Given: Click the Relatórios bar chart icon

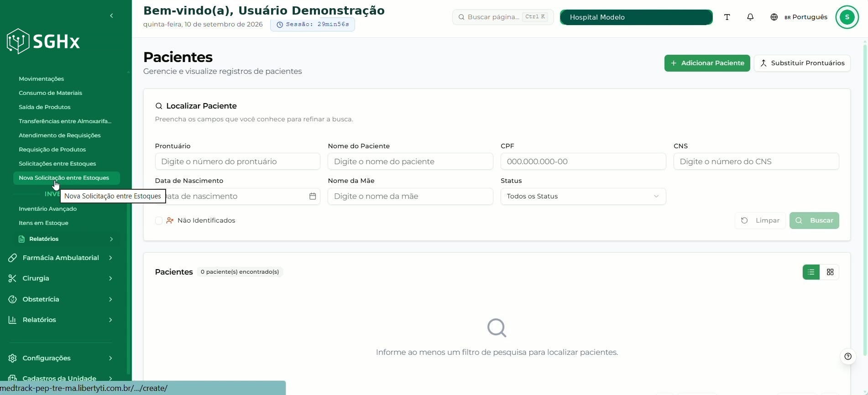Looking at the screenshot, I should (x=13, y=320).
